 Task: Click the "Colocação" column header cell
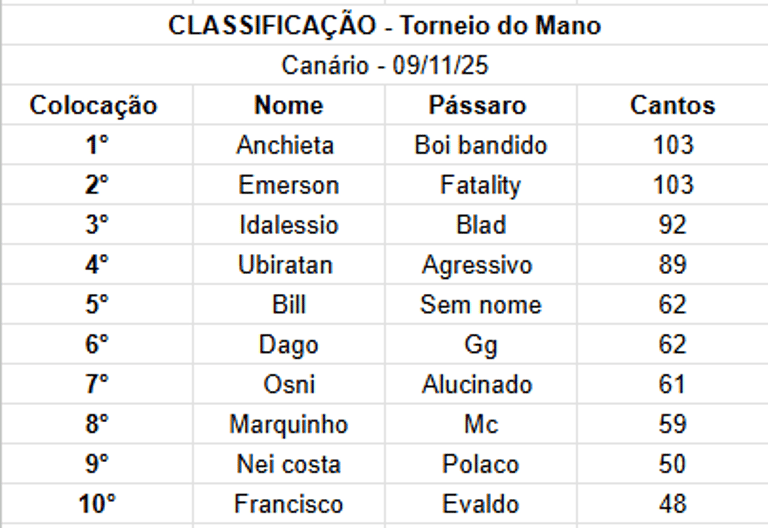pyautogui.click(x=96, y=106)
